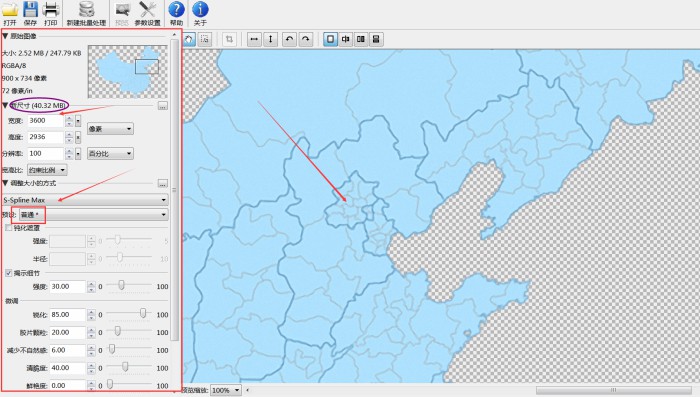This screenshot has width=700, height=397.
Task: Click the 打印 print icon
Action: click(50, 13)
